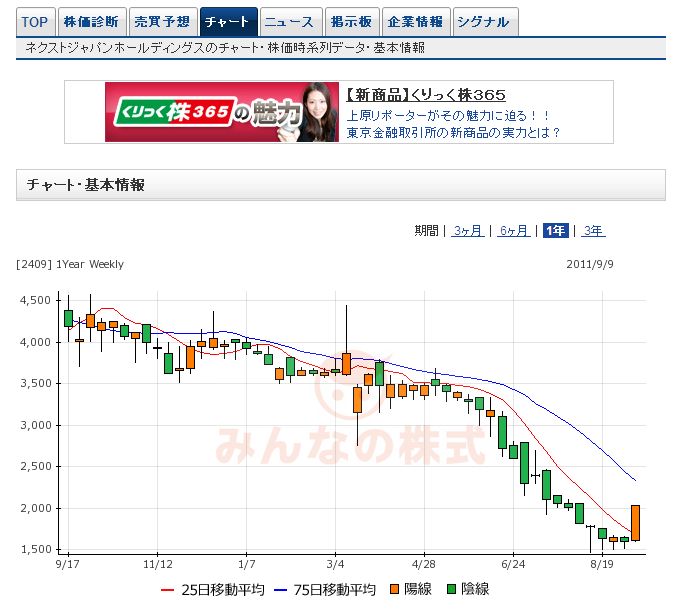
Task: Go to the ニュース tab
Action: 291,21
